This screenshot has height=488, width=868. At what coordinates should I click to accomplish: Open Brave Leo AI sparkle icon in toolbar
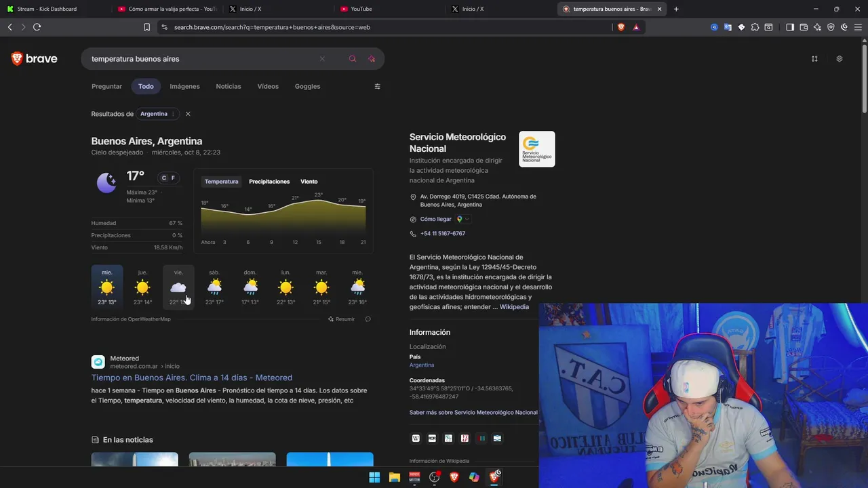[x=817, y=27]
